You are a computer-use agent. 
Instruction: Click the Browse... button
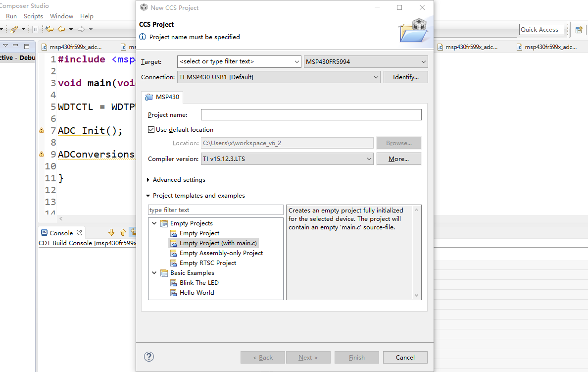pos(398,143)
